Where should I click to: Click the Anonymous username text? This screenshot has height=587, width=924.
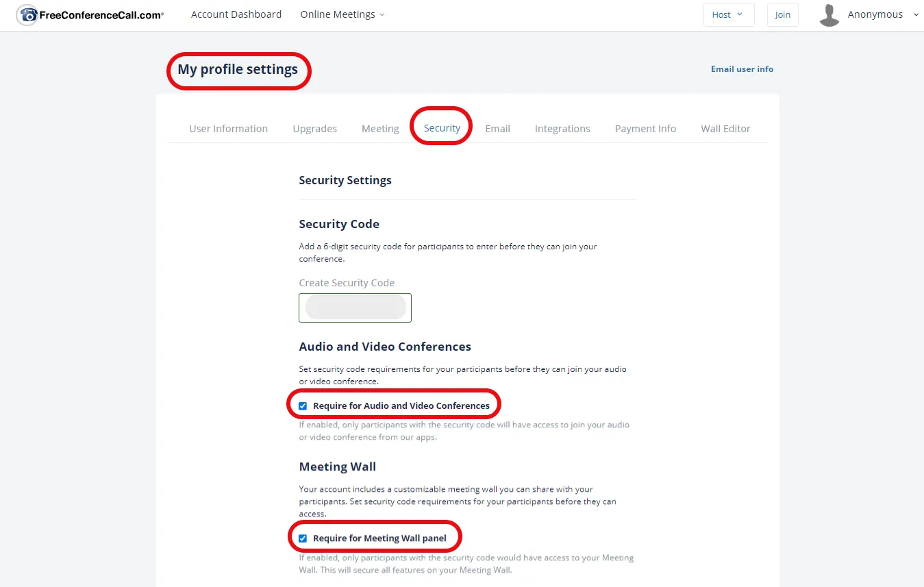tap(875, 14)
